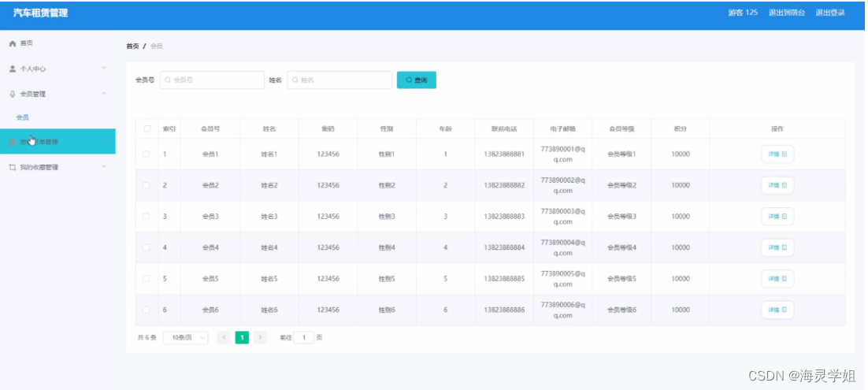Click 退出到前台 in the top bar

pyautogui.click(x=787, y=13)
